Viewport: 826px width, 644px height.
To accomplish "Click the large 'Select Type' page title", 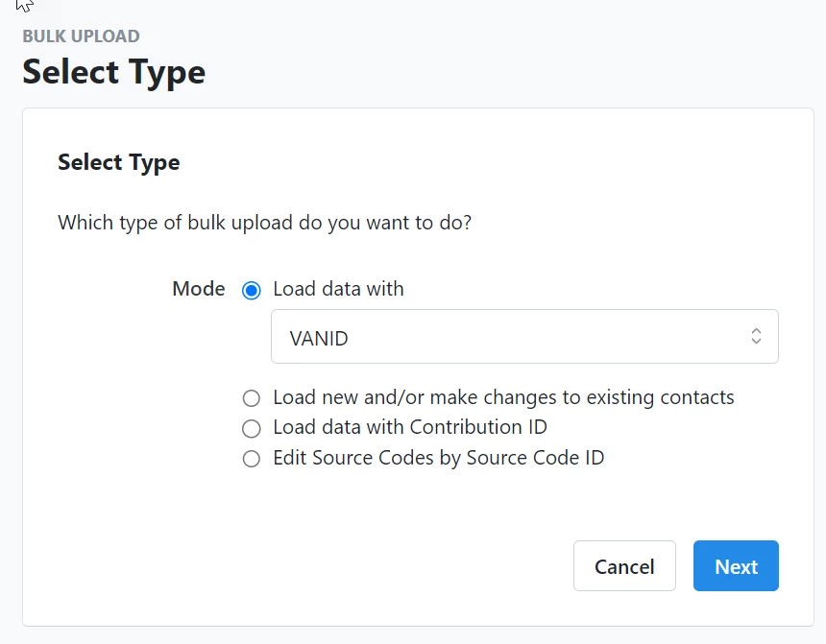I will click(113, 72).
